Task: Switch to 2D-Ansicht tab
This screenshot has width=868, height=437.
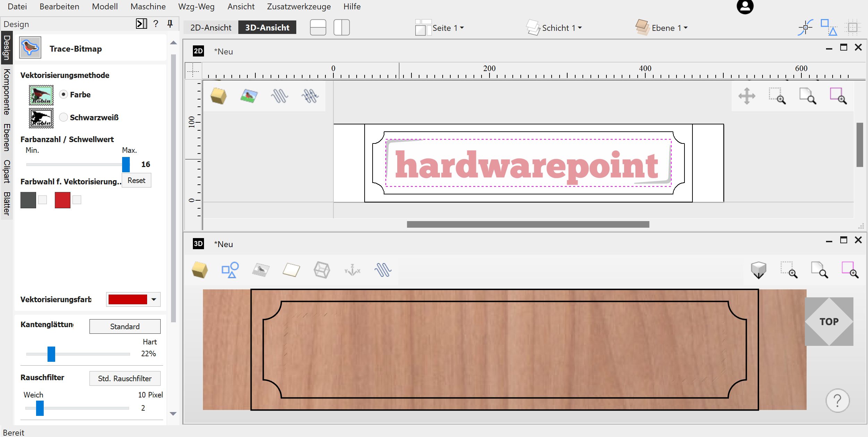Action: 211,27
